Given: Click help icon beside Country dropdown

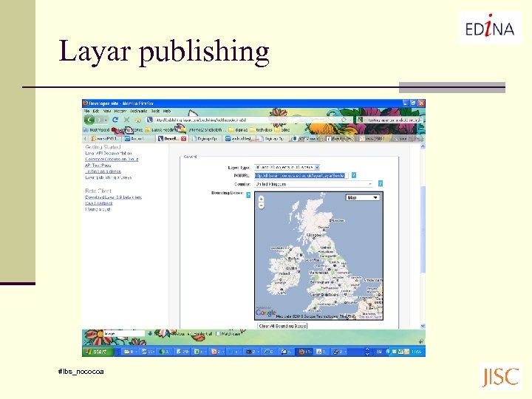Looking at the screenshot, I should pos(381,183).
